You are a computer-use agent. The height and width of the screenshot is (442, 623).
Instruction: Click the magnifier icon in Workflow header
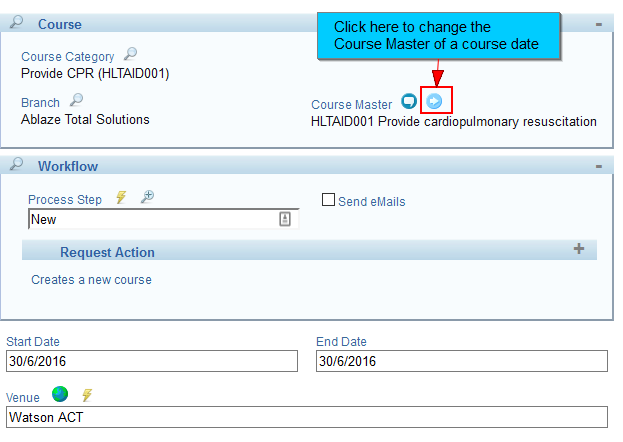click(16, 163)
